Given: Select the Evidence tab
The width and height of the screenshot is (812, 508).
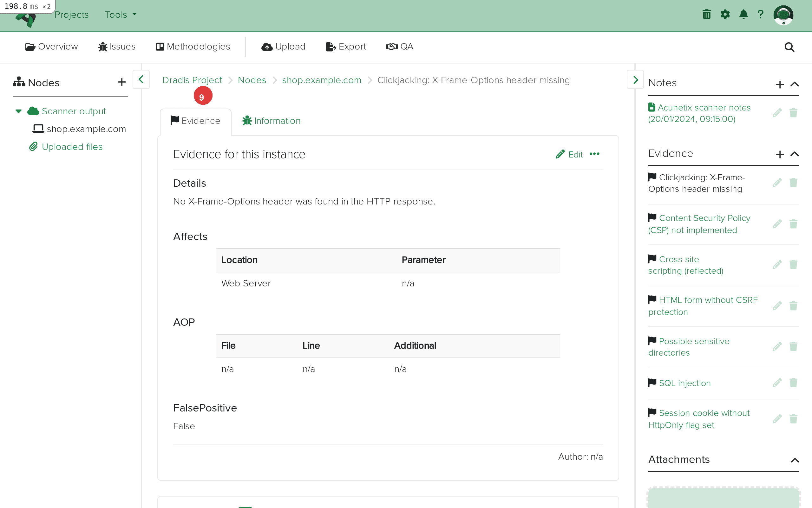Looking at the screenshot, I should [x=196, y=121].
